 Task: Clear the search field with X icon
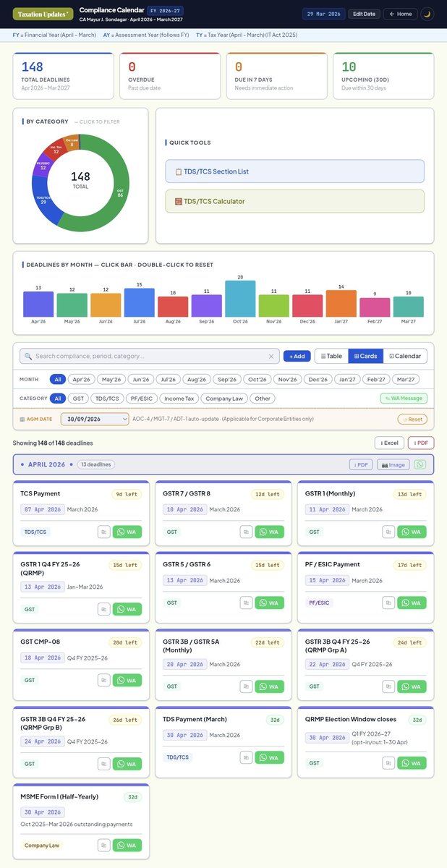click(x=271, y=356)
